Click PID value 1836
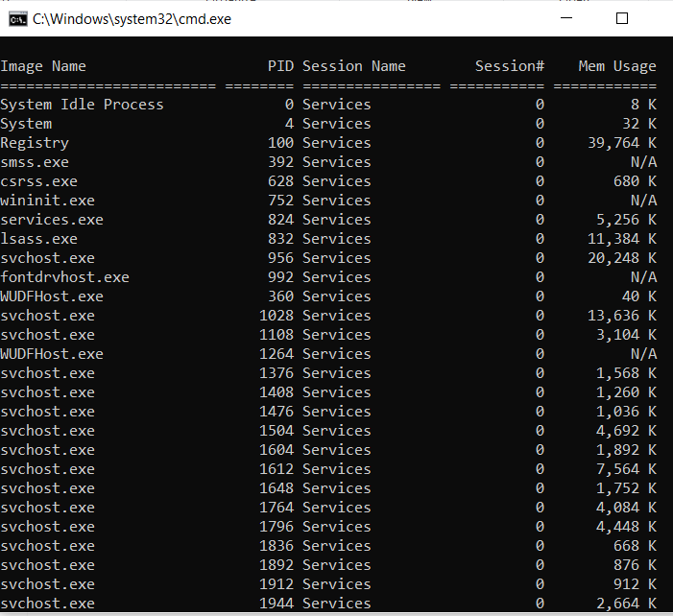The width and height of the screenshot is (673, 616). 276,546
